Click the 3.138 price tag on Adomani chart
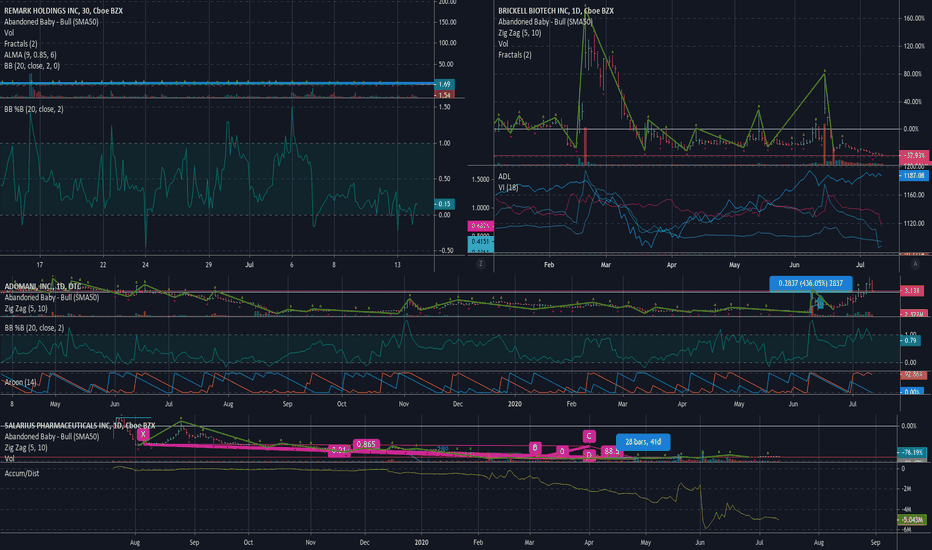932x550 pixels. tap(912, 291)
